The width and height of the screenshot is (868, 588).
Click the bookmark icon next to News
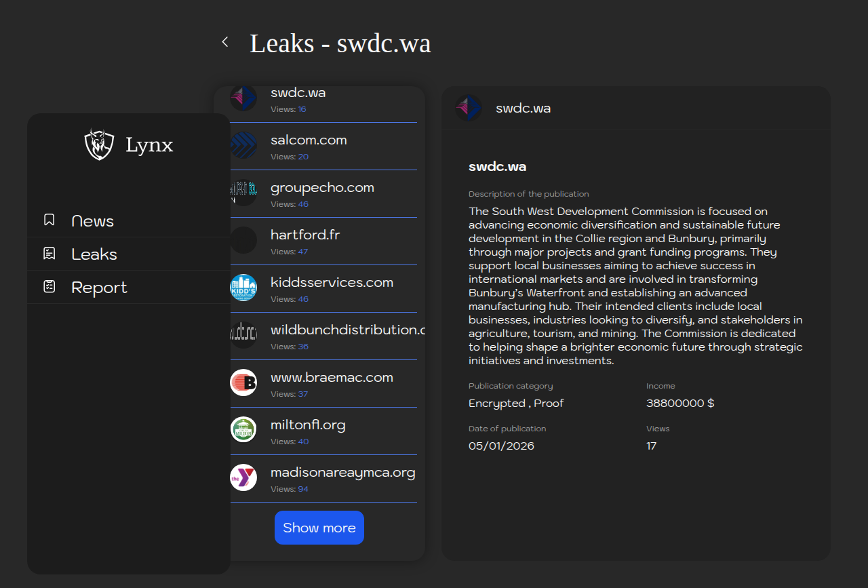[x=50, y=220]
